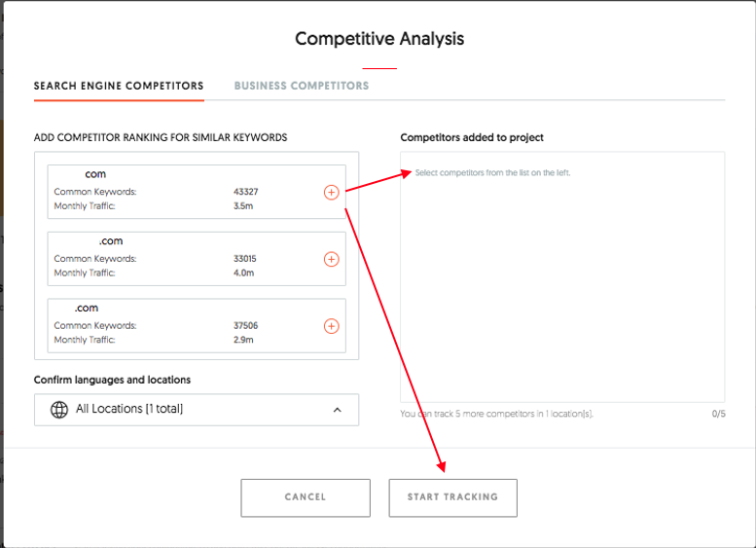Click the Confirm languages and locations label
Image resolution: width=756 pixels, height=548 pixels.
113,380
